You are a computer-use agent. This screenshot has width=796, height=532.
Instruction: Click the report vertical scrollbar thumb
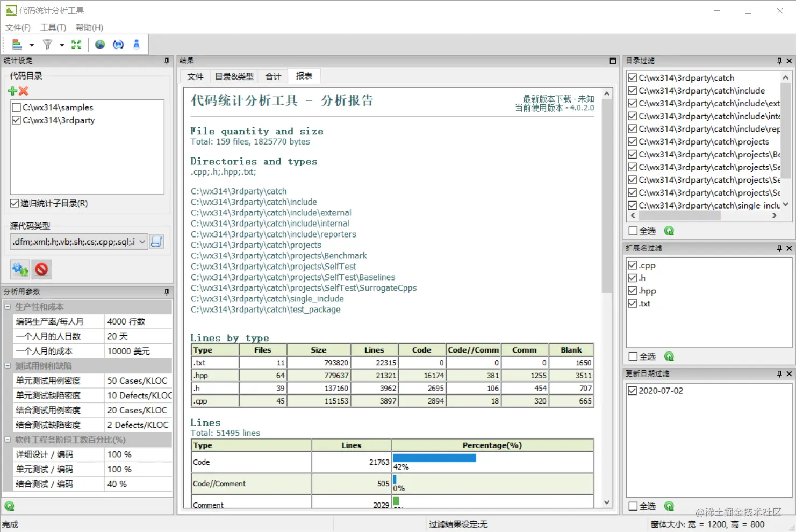(607, 196)
